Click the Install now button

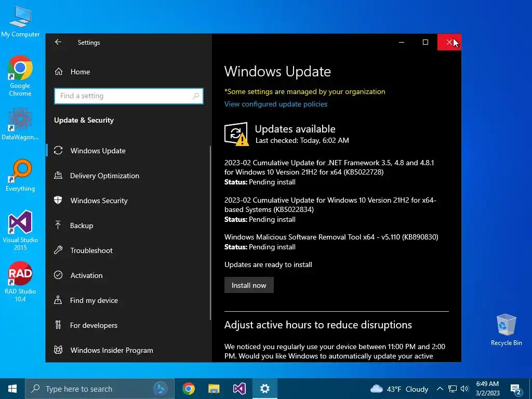(249, 285)
